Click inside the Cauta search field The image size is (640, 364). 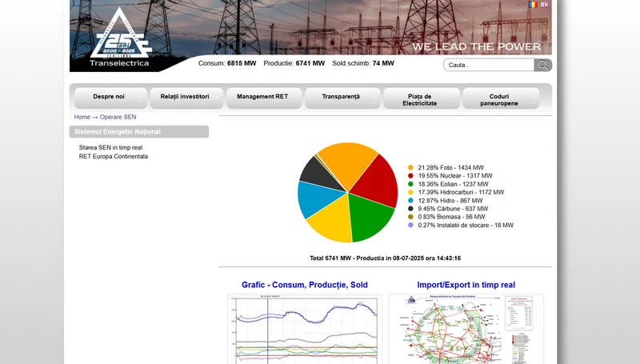click(488, 65)
